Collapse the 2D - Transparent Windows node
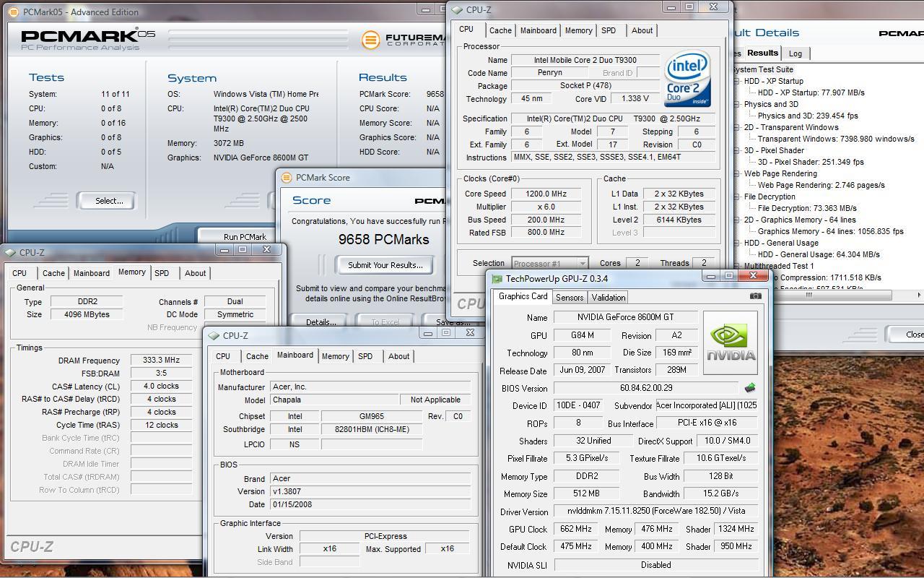Image resolution: width=924 pixels, height=578 pixels. 737,128
